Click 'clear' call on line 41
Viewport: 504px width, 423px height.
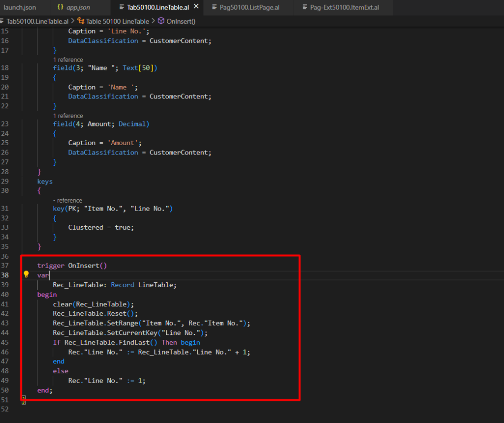63,304
